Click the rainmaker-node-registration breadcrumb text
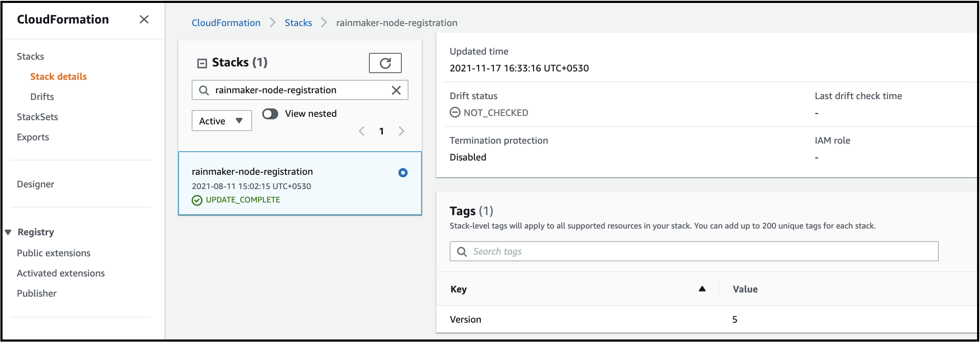Viewport: 980px width, 342px height. coord(397,23)
